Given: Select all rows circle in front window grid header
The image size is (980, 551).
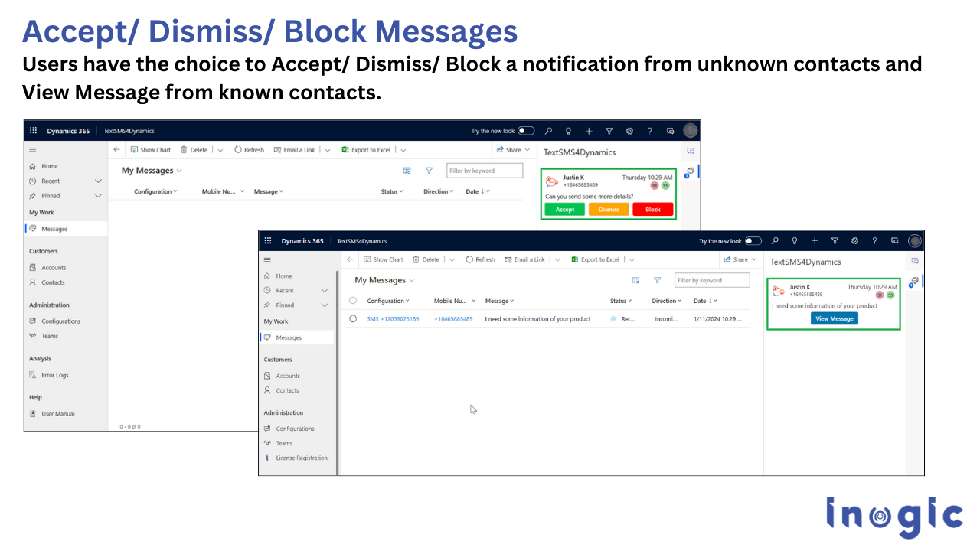Looking at the screenshot, I should click(x=353, y=301).
